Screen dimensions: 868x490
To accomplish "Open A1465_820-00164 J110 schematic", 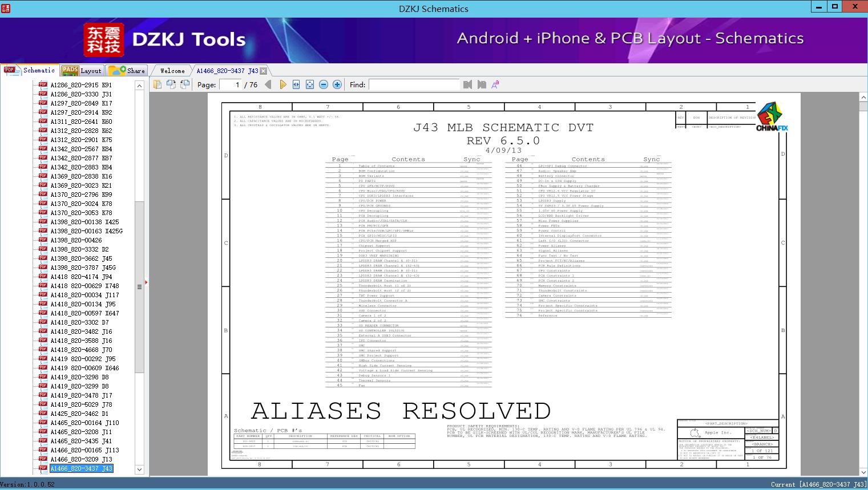I will [x=84, y=423].
